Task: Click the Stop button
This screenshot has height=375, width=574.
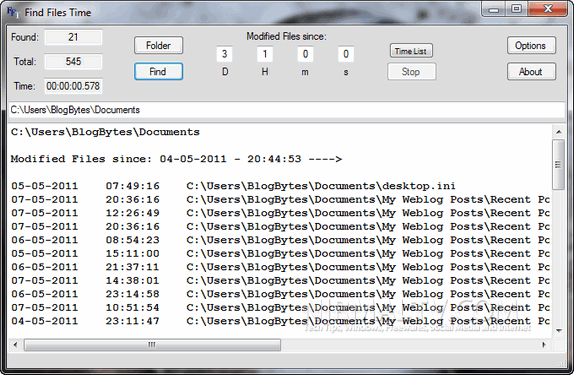Action: 411,71
